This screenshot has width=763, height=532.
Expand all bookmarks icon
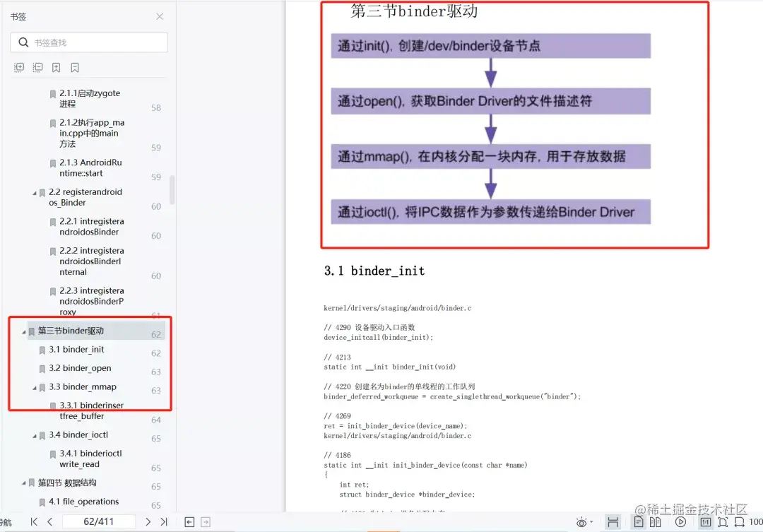pos(19,67)
